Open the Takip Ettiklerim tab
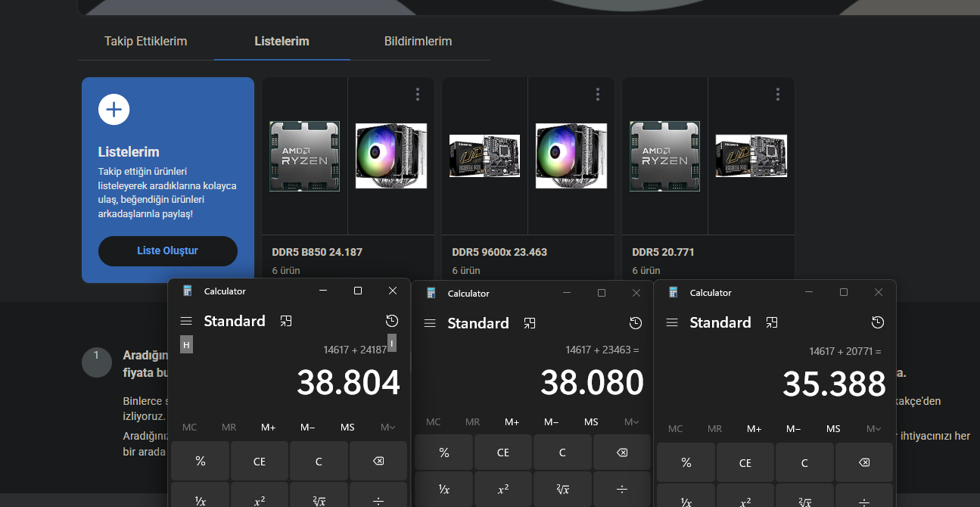Image resolution: width=980 pixels, height=507 pixels. pyautogui.click(x=145, y=41)
